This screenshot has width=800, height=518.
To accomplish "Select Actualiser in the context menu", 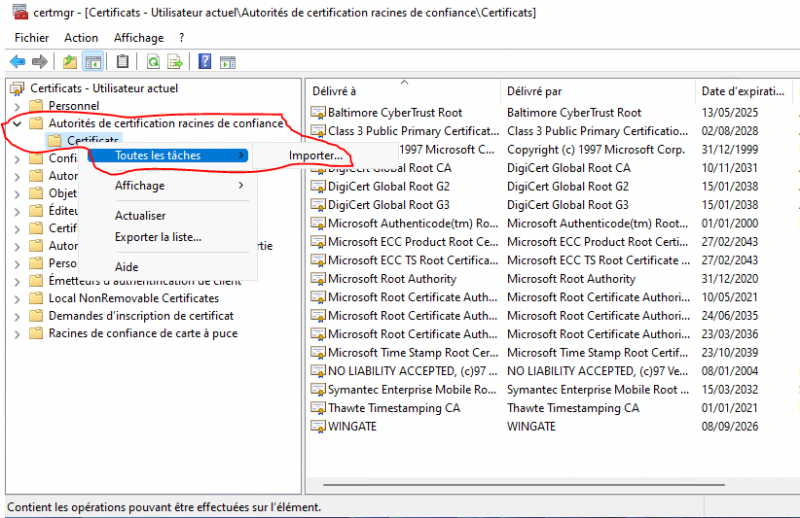I will tap(140, 215).
